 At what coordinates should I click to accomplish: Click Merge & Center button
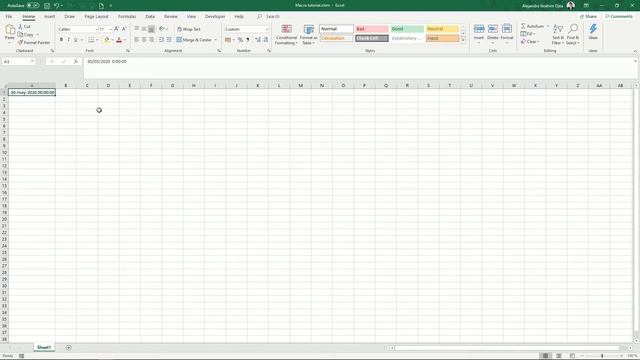194,40
